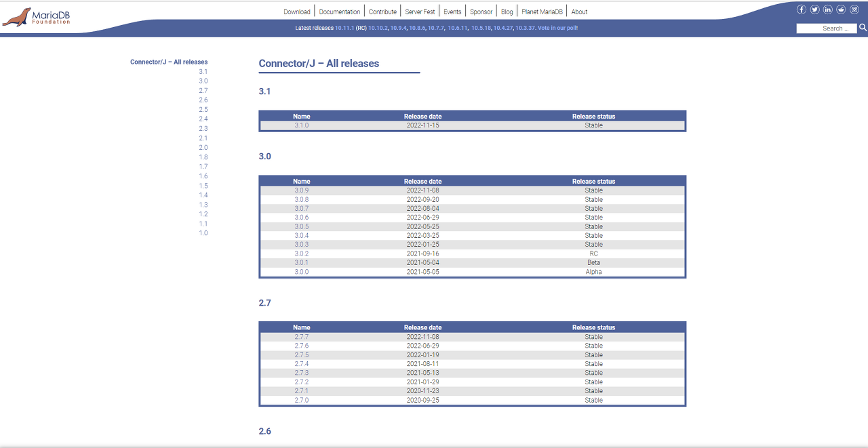This screenshot has width=868, height=448.
Task: Jump to 1.1 in the sidebar
Action: [x=203, y=223]
